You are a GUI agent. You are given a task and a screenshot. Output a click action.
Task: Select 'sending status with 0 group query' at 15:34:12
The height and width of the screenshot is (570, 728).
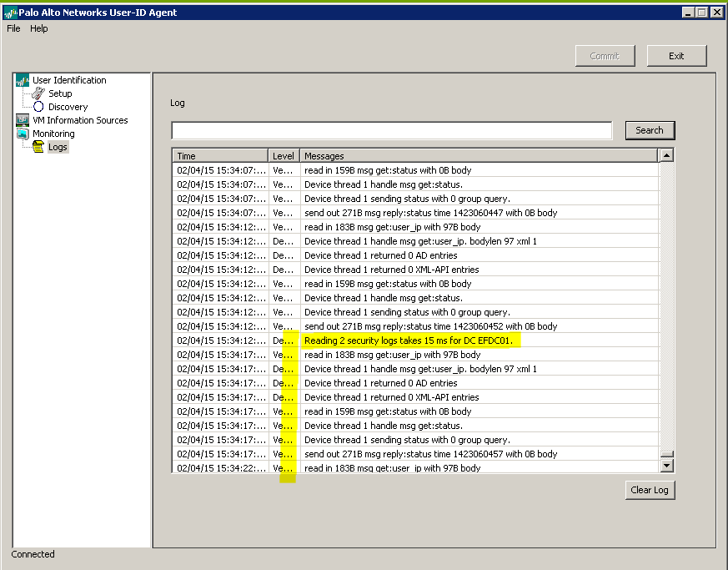click(415, 312)
